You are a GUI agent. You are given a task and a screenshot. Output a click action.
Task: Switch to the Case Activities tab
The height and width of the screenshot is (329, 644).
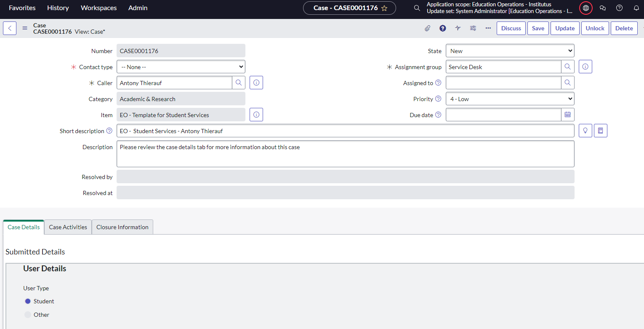68,227
